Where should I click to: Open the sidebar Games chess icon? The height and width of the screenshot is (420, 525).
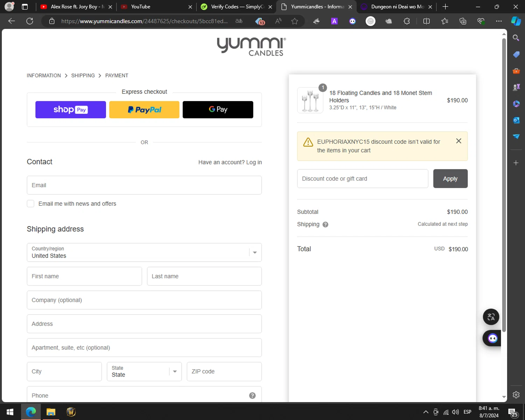(516, 87)
